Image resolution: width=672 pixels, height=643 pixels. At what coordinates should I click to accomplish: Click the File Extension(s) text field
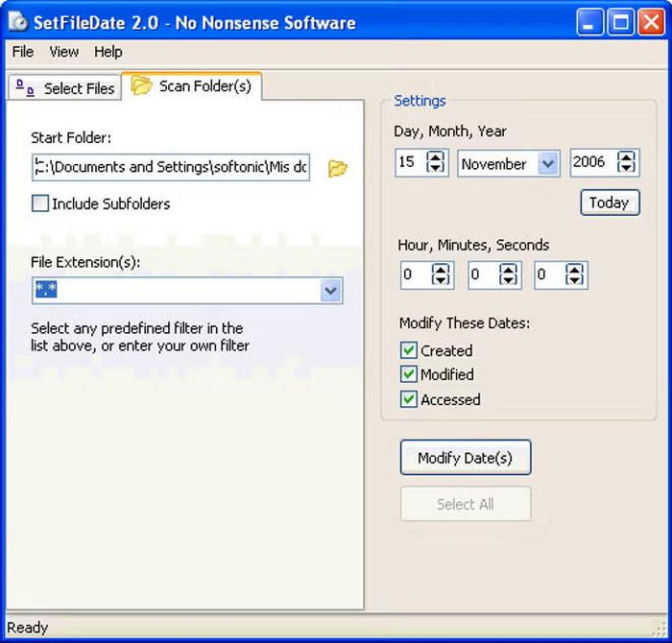[176, 291]
